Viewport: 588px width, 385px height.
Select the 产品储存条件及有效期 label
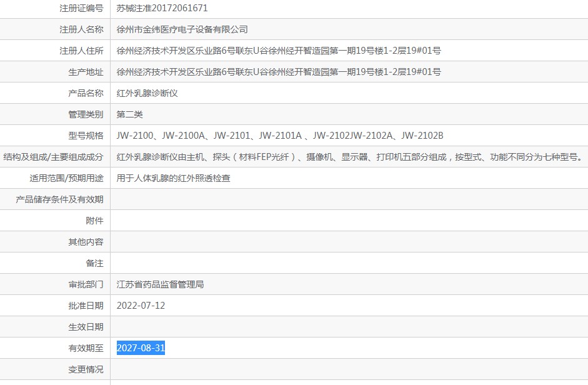(x=59, y=199)
